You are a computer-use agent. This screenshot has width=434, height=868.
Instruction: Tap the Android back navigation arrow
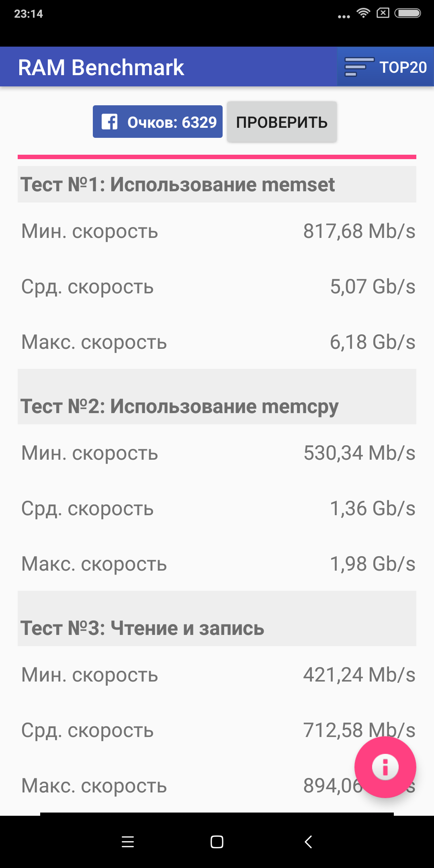[308, 842]
